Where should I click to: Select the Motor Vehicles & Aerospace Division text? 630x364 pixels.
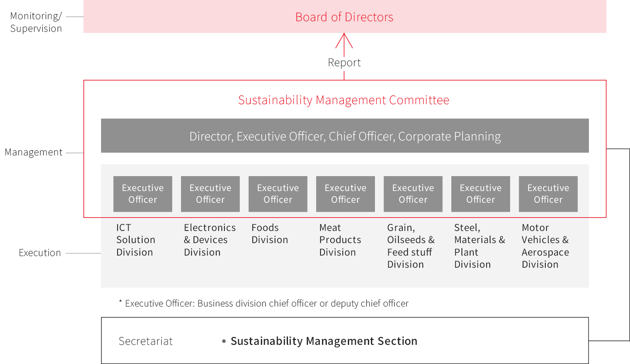coord(545,246)
